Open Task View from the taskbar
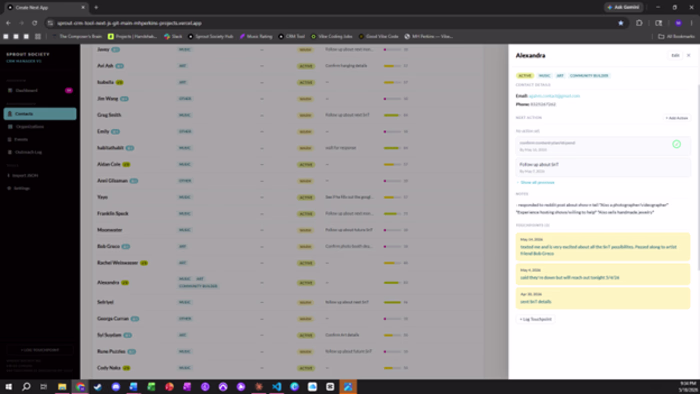700x394 pixels. pos(43,387)
